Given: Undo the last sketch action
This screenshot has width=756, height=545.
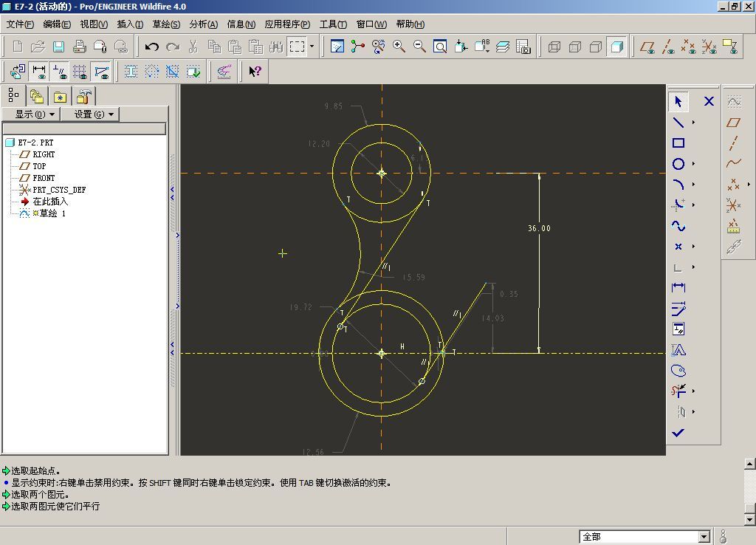Looking at the screenshot, I should tap(152, 47).
